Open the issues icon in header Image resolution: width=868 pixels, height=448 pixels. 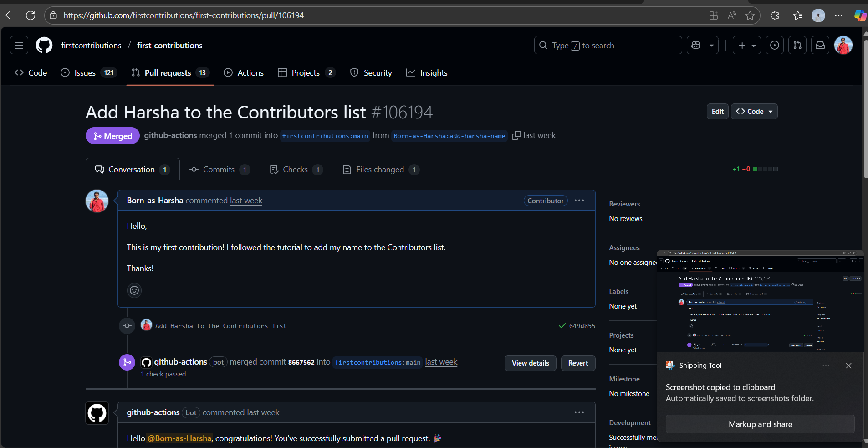(x=774, y=46)
